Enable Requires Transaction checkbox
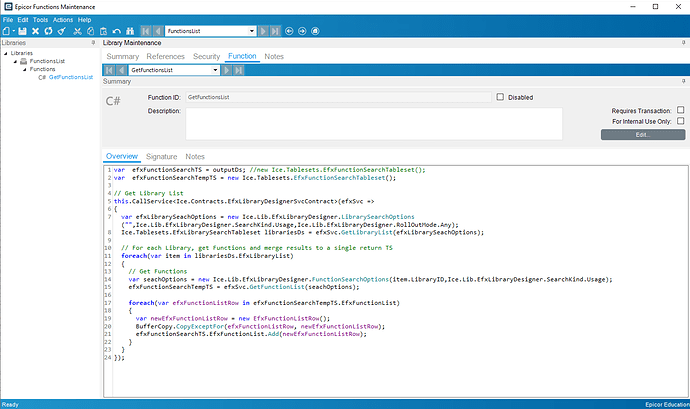 click(x=680, y=110)
